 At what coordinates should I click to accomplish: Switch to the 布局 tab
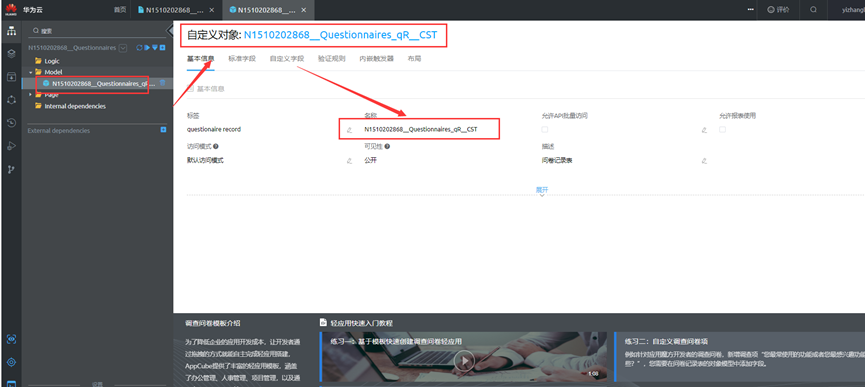415,58
